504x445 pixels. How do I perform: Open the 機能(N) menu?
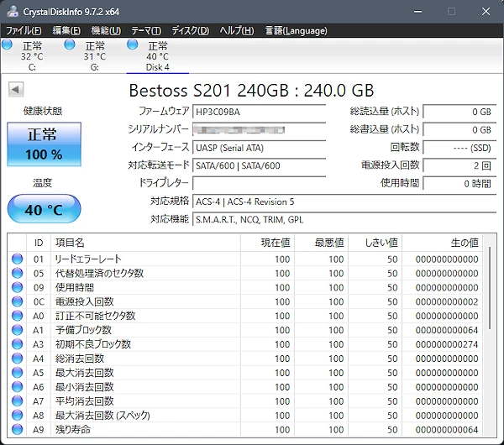coord(107,31)
